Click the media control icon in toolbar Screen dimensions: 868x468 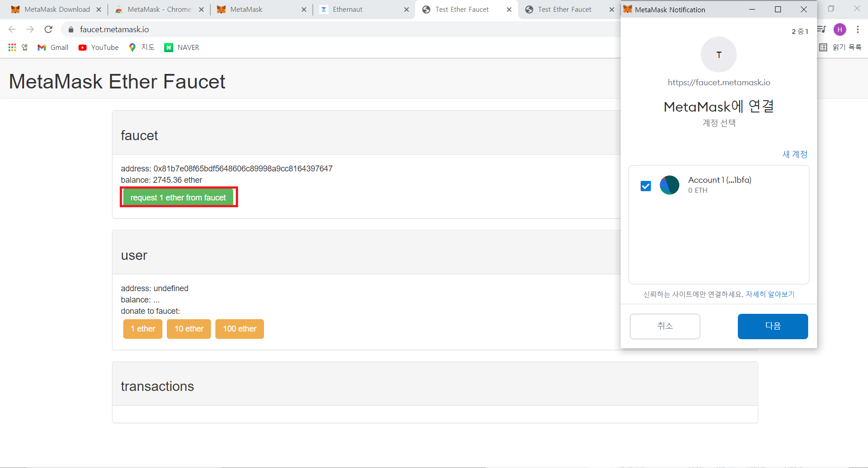(821, 29)
